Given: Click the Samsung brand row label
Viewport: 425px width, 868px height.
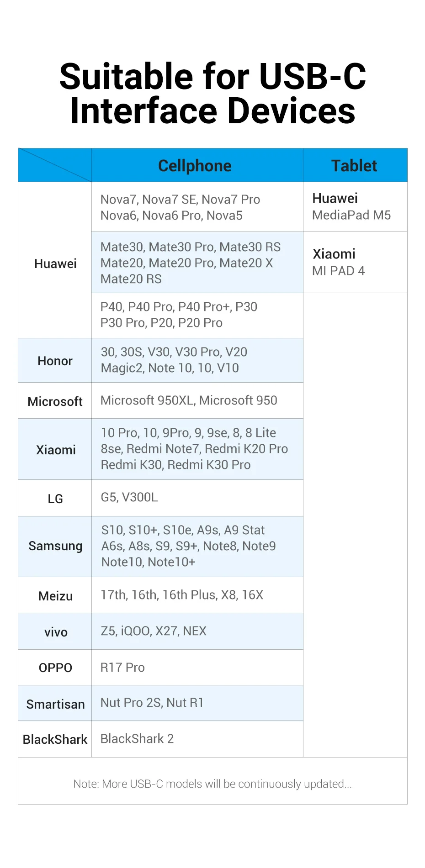Looking at the screenshot, I should (55, 546).
